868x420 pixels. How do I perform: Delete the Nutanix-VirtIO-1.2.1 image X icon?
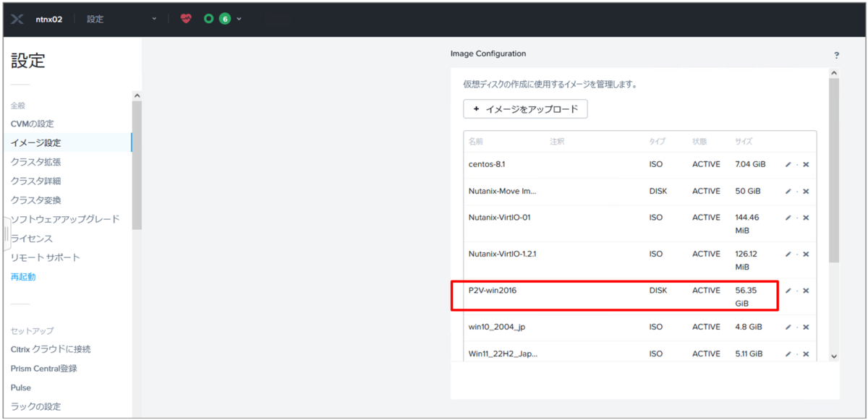[806, 254]
